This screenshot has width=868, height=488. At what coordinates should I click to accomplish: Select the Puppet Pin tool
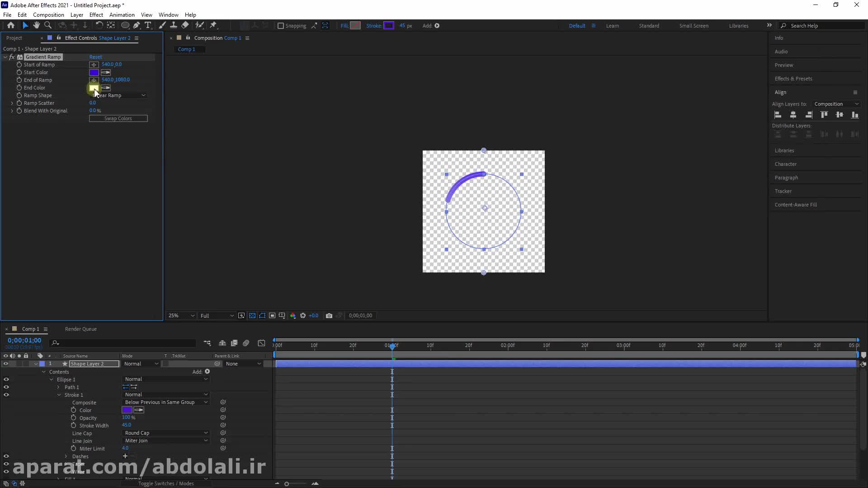point(213,25)
